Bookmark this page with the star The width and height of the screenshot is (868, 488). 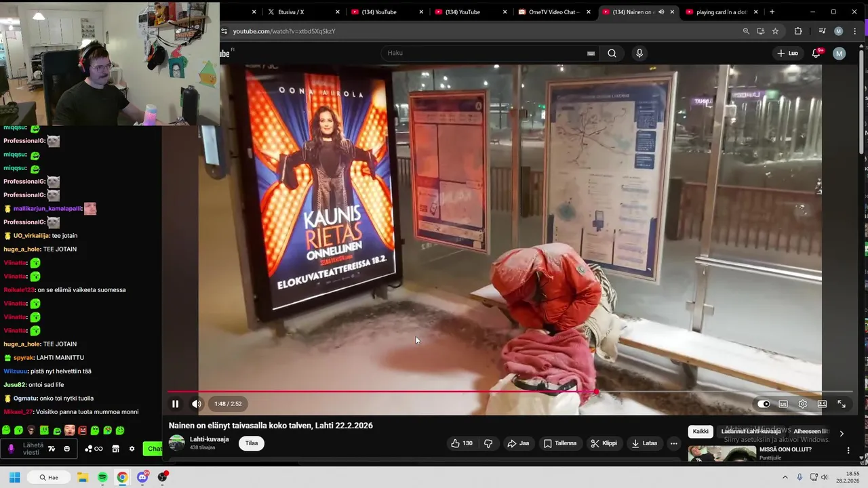(x=775, y=31)
